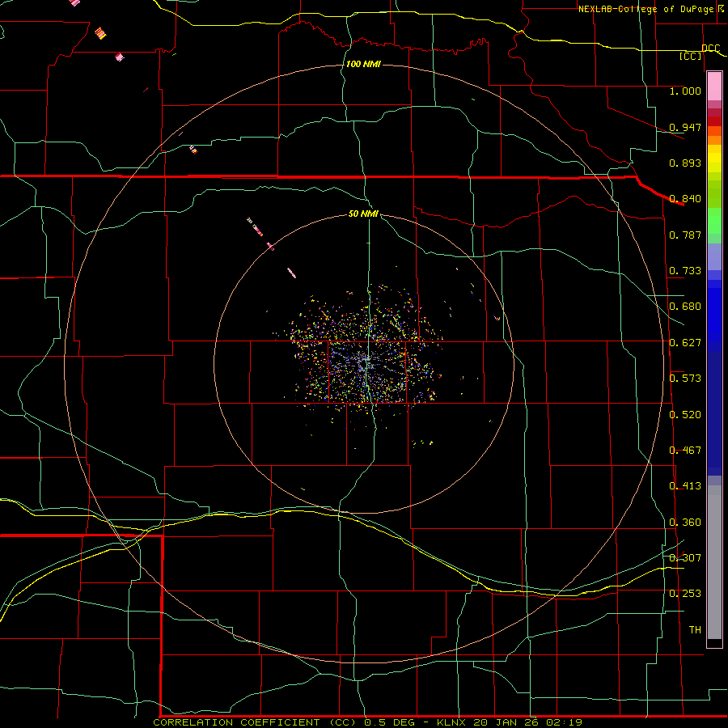The image size is (728, 728).
Task: Click the 0.733 scale value
Action: 685,271
